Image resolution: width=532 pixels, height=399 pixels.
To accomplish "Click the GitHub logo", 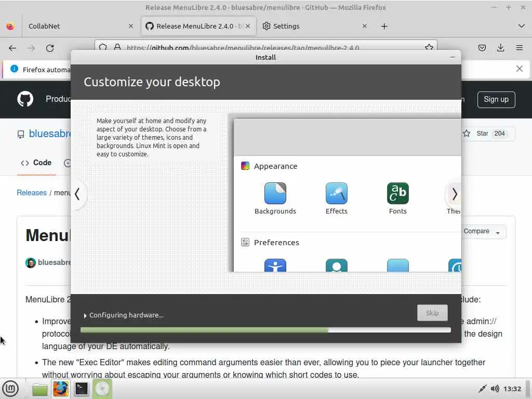I will 25,99.
